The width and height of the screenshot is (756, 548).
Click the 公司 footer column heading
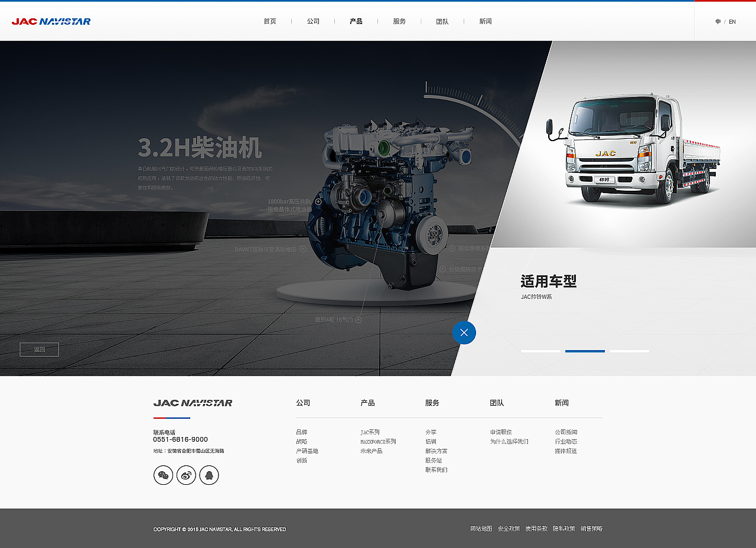tap(303, 403)
